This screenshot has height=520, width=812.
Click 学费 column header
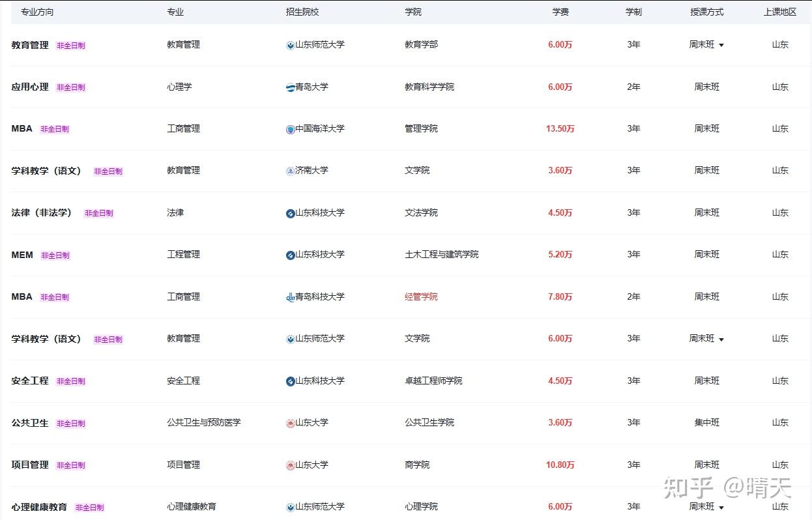(x=561, y=12)
